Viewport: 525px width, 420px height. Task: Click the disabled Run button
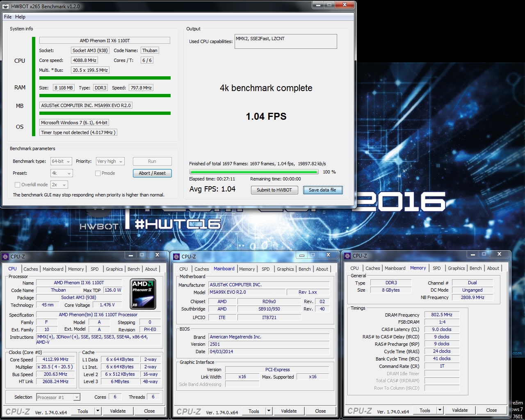pos(152,161)
